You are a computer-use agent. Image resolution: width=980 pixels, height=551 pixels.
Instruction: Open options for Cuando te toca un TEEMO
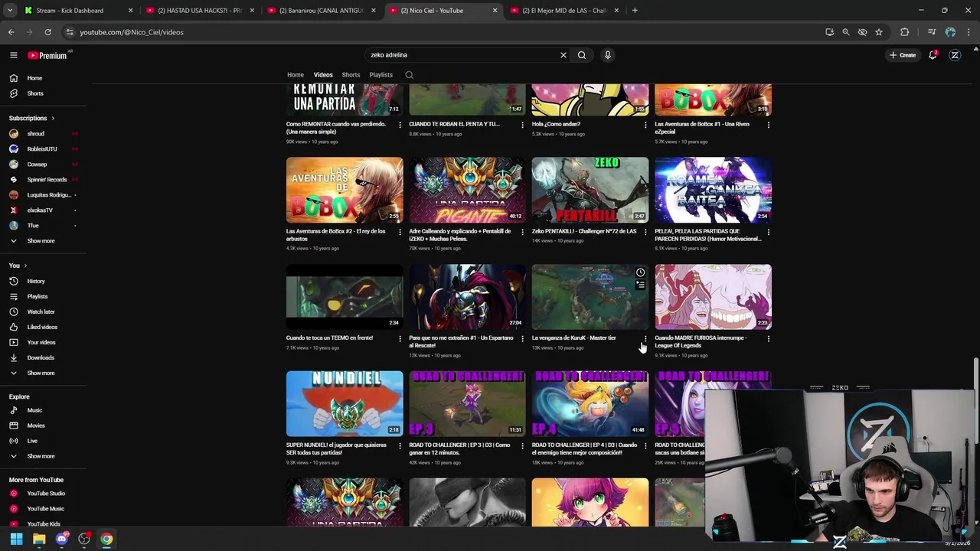pos(400,338)
